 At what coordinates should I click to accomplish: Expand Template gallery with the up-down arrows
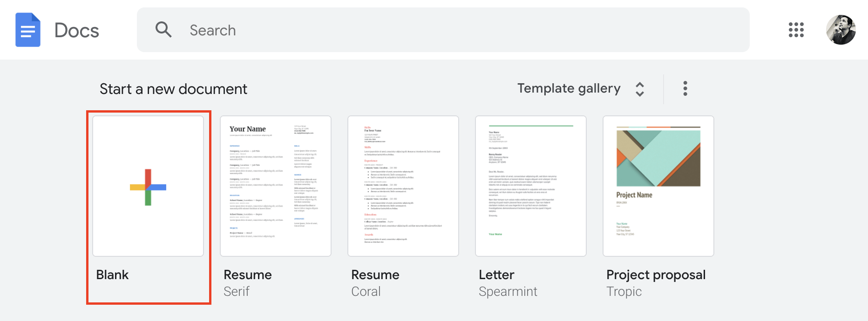[x=640, y=89]
